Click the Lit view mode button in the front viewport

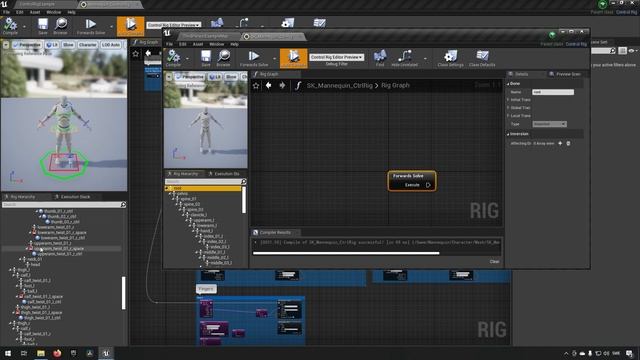click(x=215, y=77)
